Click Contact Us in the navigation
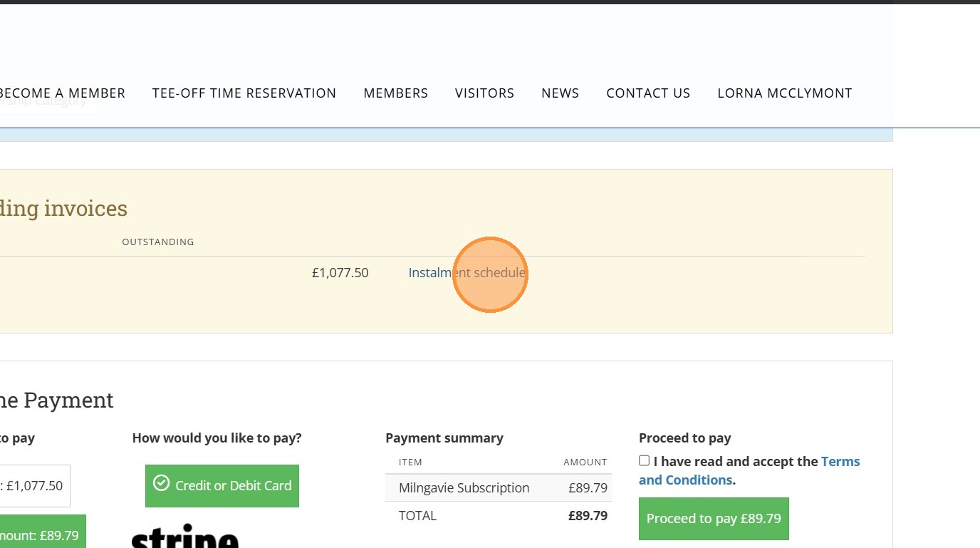The height and width of the screenshot is (548, 980). 648,93
